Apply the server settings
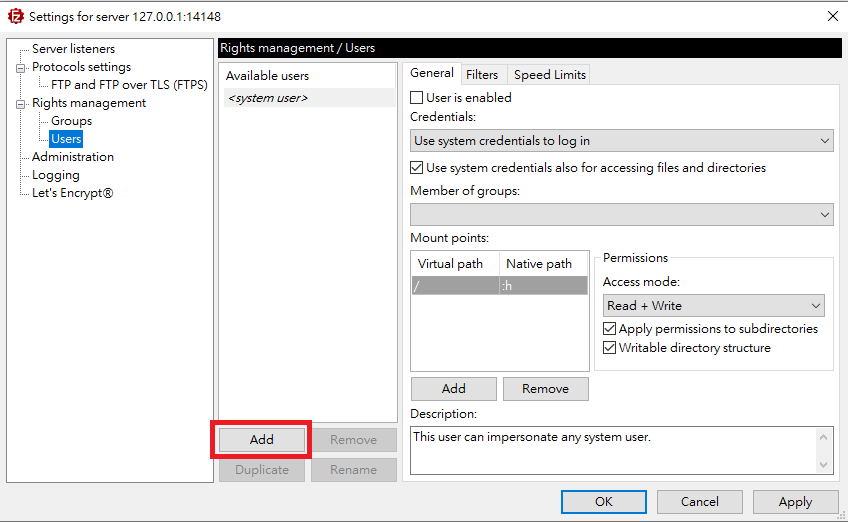This screenshot has width=848, height=522. pos(795,502)
